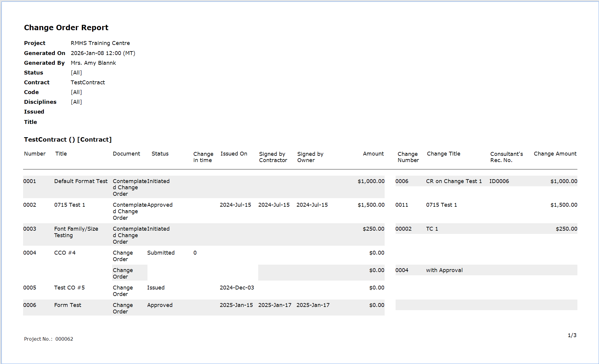Click Issued On date 2024-Jul-15 in row 0002

click(x=235, y=205)
